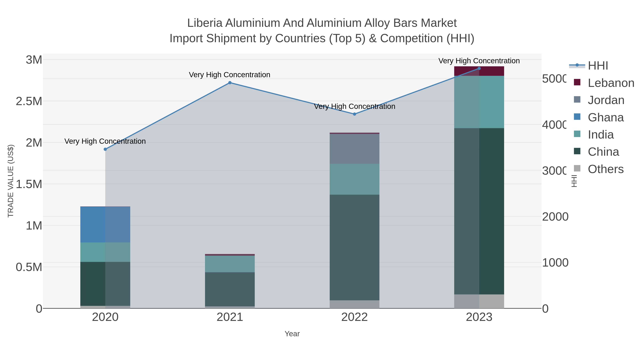Screen dimensions: 644x362
Task: Click the 3M y-axis tick label
Action: [34, 60]
